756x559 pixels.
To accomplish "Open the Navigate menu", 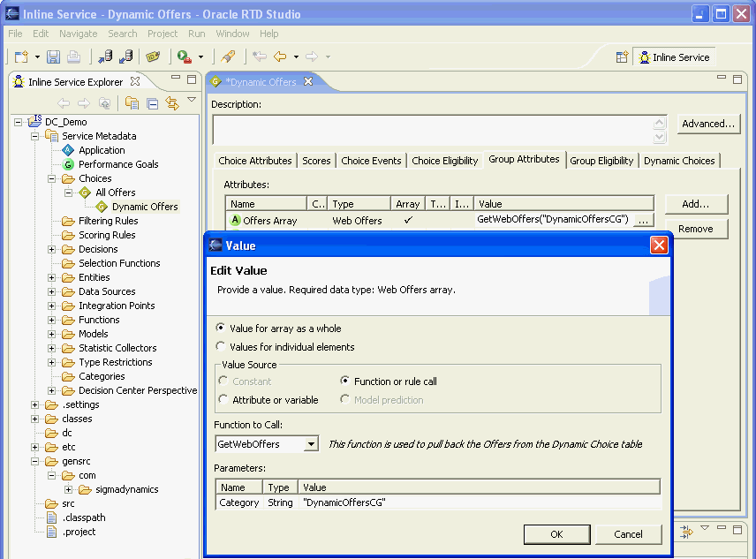I will 78,34.
